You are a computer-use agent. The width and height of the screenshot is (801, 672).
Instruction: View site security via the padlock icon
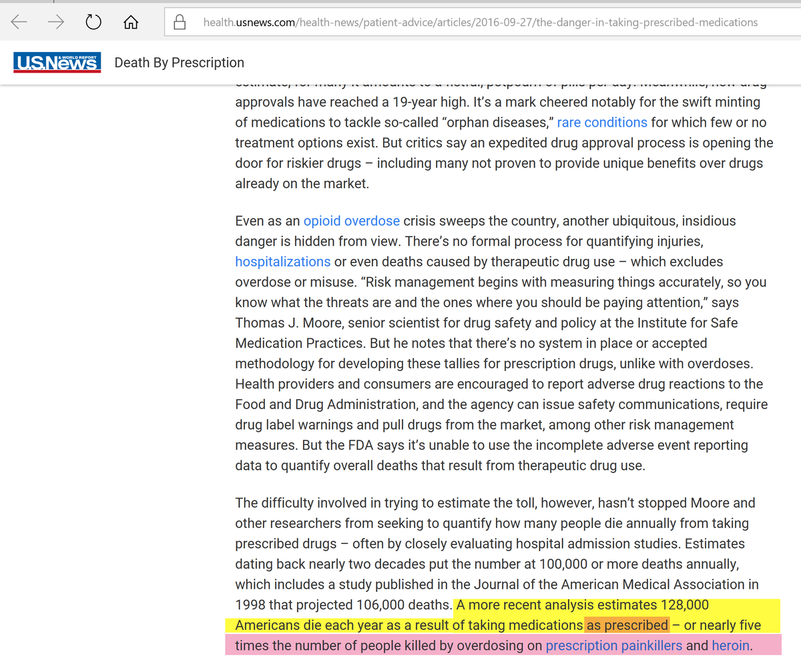pos(180,23)
